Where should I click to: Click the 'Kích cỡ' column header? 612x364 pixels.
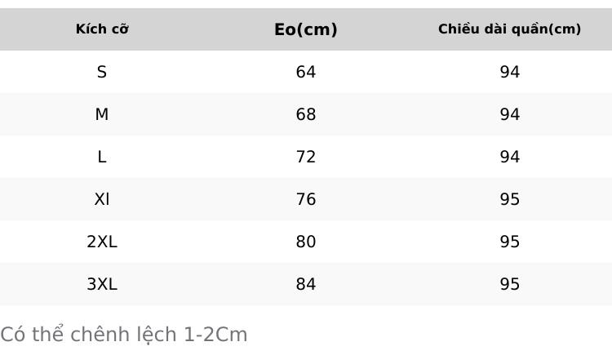click(102, 29)
